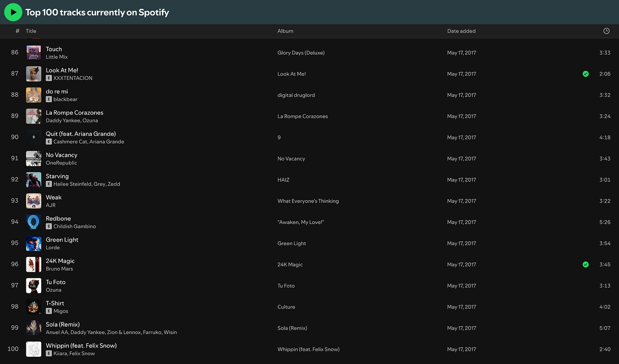Click the Sola (Remix) cover thumbnail
Image resolution: width=619 pixels, height=364 pixels.
pos(34,328)
